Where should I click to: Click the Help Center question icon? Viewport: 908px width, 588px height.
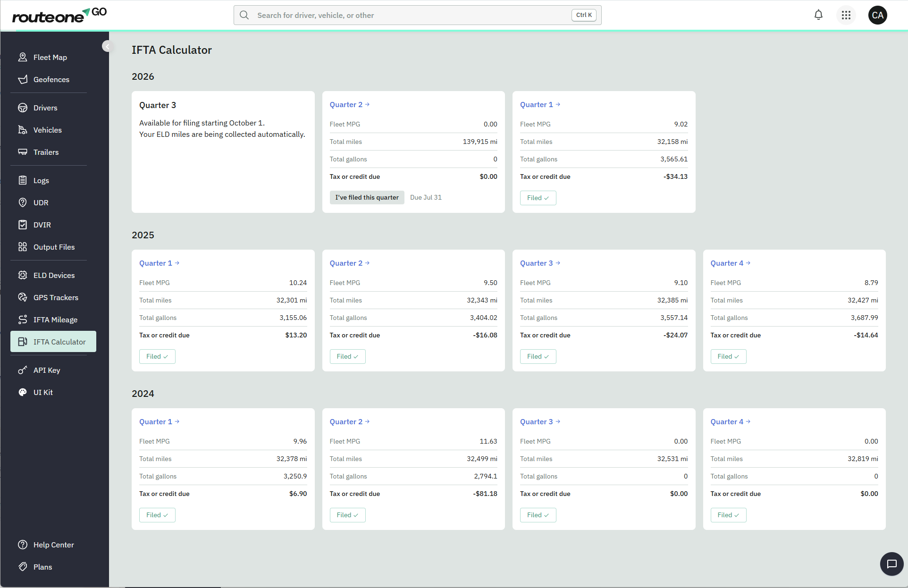click(x=23, y=545)
